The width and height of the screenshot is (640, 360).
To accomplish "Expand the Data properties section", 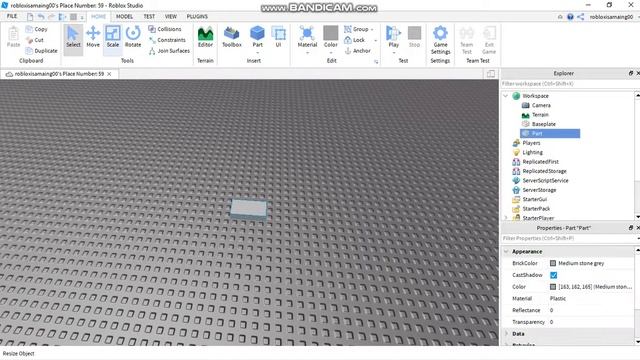I will pos(506,334).
